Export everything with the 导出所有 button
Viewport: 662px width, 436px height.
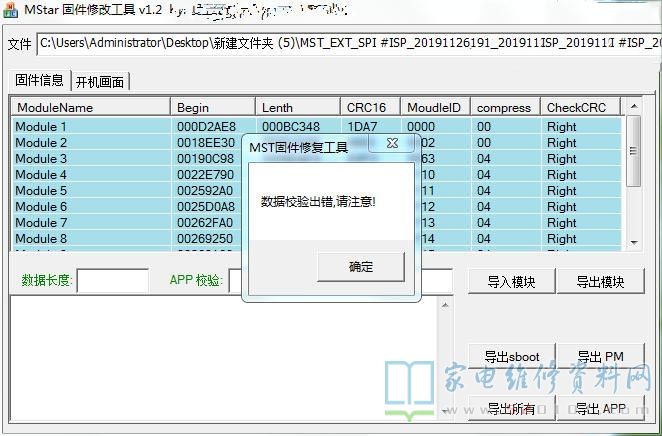pyautogui.click(x=511, y=408)
